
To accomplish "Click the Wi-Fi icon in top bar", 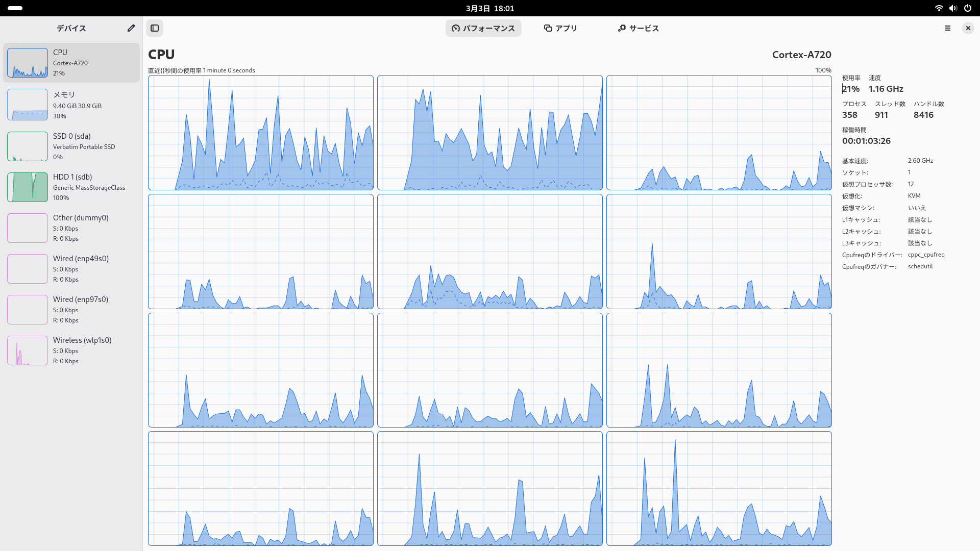I will pyautogui.click(x=939, y=8).
